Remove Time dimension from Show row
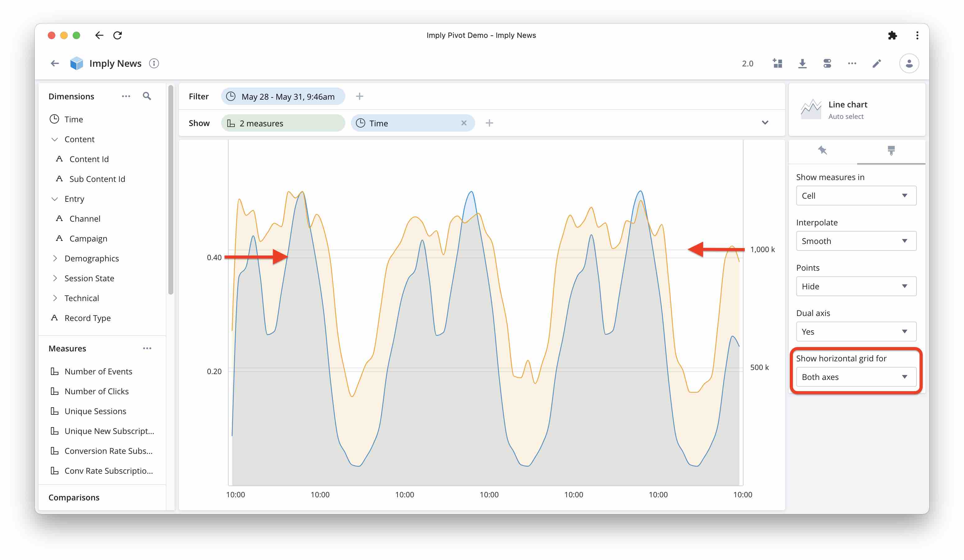Image resolution: width=964 pixels, height=560 pixels. 464,123
